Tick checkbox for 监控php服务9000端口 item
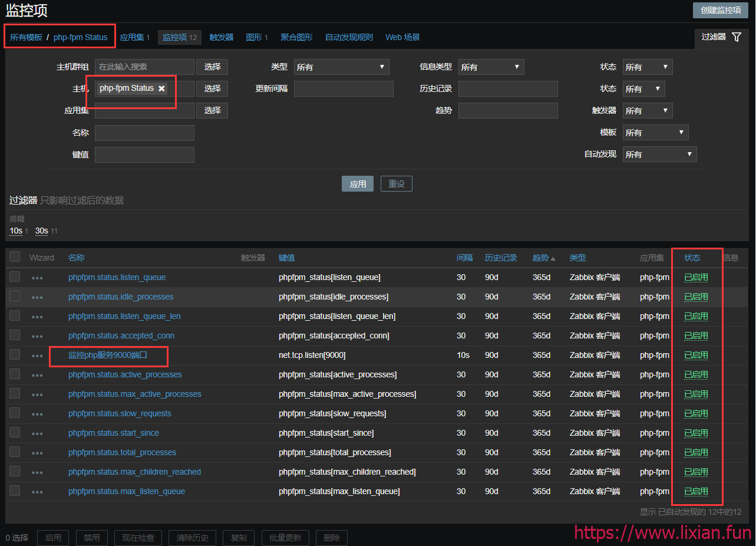This screenshot has width=756, height=546. point(15,354)
